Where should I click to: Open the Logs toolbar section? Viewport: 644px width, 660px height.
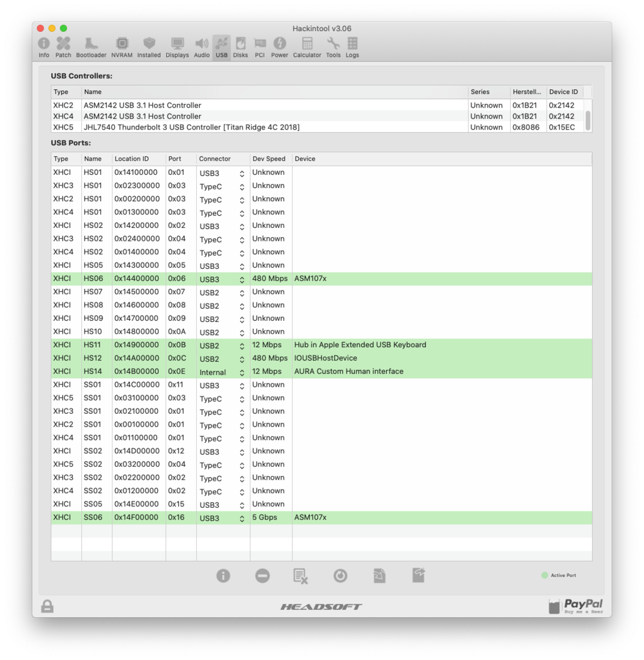(353, 48)
